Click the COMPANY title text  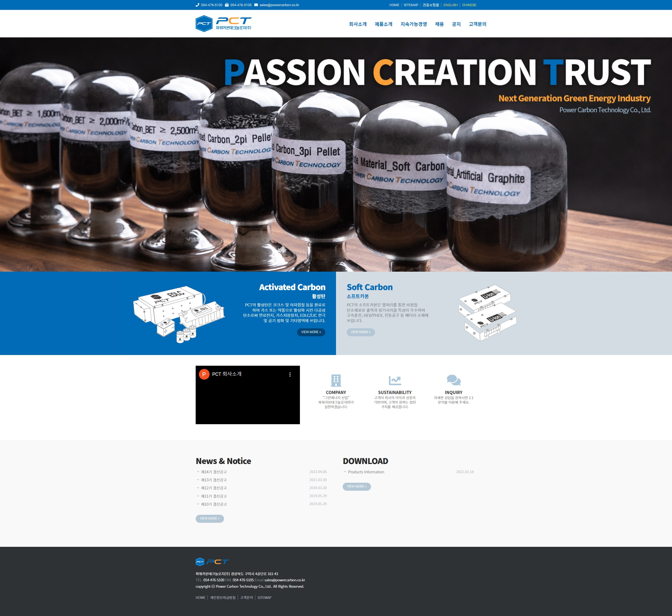click(336, 393)
